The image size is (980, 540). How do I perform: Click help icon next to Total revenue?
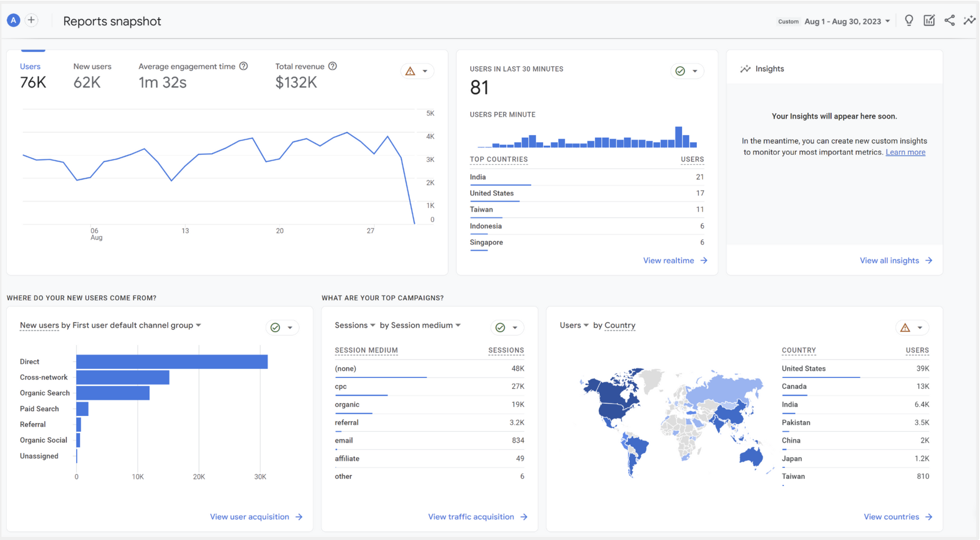[x=333, y=66]
